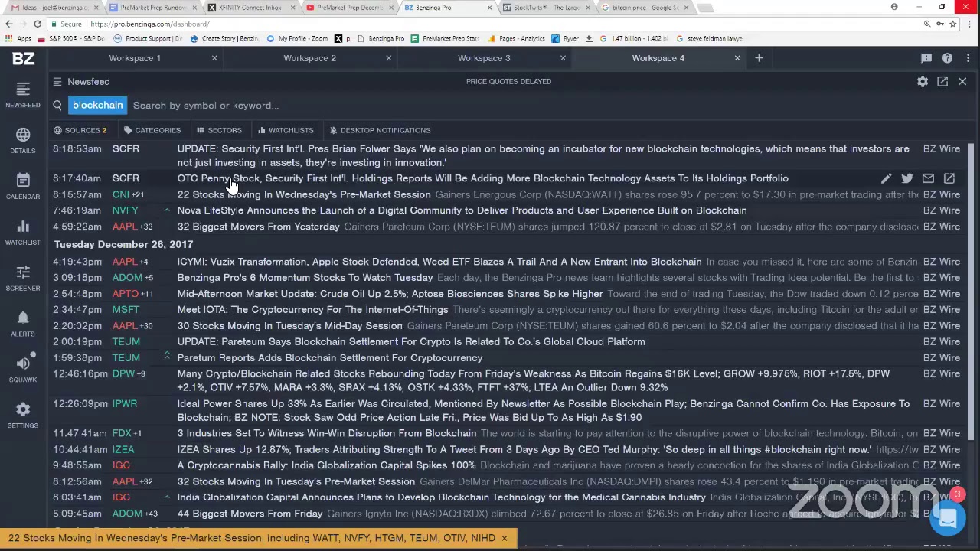Close the Workspace 4 tab
The height and width of the screenshot is (551, 980).
click(x=737, y=58)
